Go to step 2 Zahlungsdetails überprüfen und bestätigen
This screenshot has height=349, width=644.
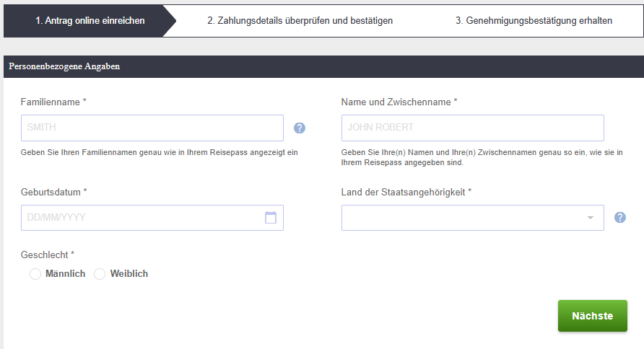[x=300, y=20]
